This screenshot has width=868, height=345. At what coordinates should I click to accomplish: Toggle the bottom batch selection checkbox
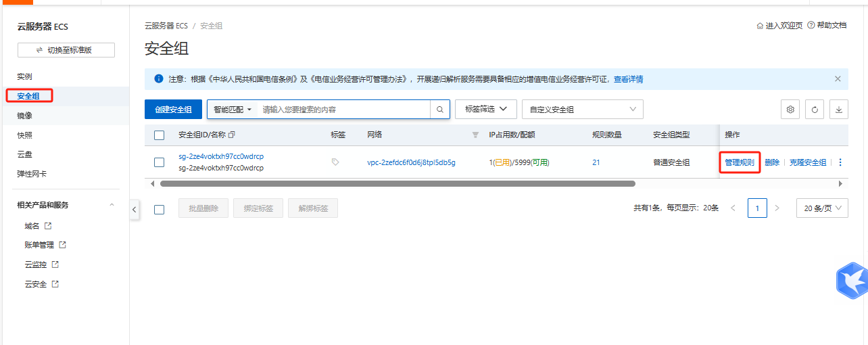pos(160,209)
